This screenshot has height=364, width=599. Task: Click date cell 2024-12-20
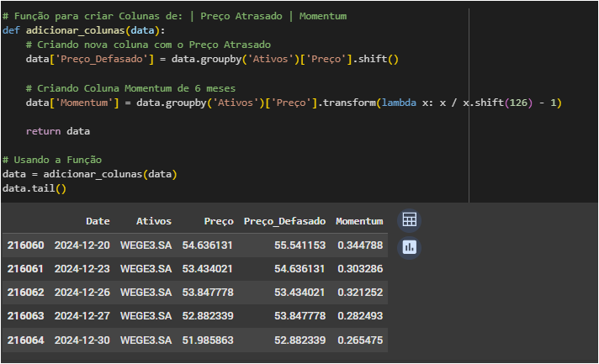pos(82,245)
